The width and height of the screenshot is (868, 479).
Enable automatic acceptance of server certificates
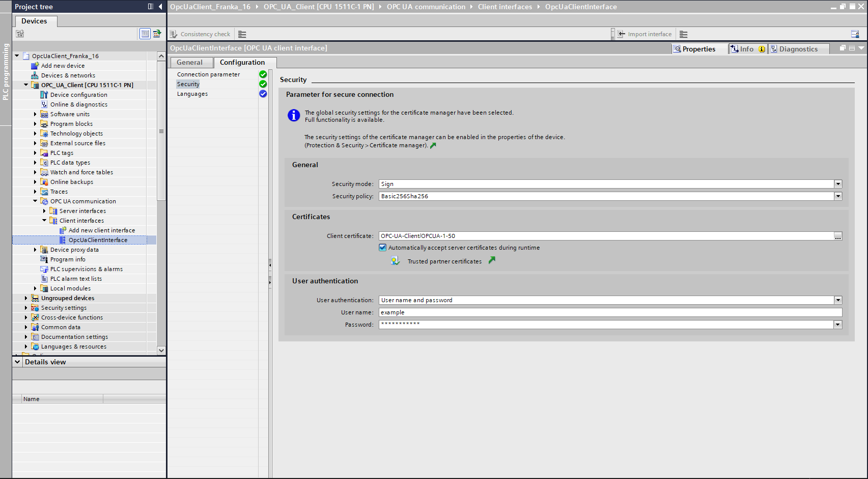coord(382,247)
